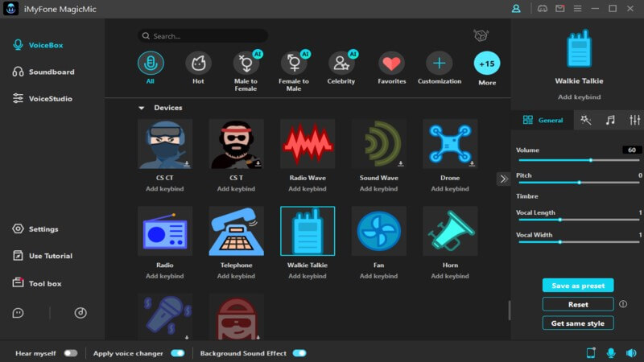
Task: Open the VoiceBox section
Action: click(38, 45)
